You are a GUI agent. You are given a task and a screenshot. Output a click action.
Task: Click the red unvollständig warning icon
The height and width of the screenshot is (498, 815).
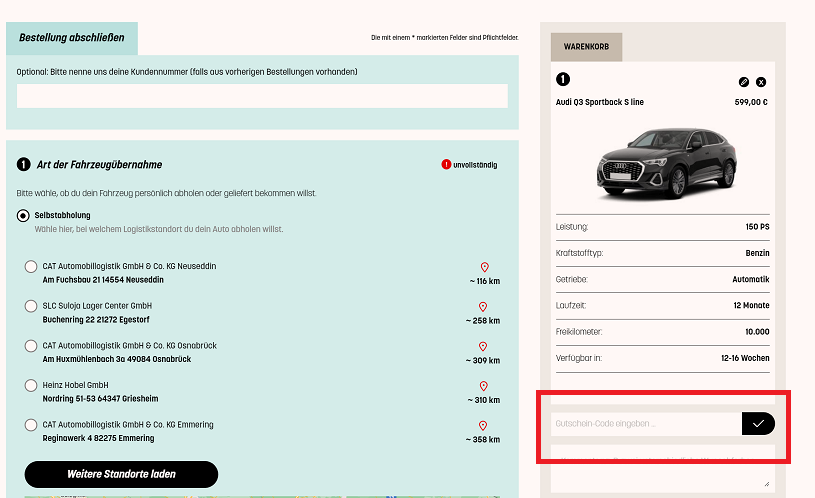[446, 165]
